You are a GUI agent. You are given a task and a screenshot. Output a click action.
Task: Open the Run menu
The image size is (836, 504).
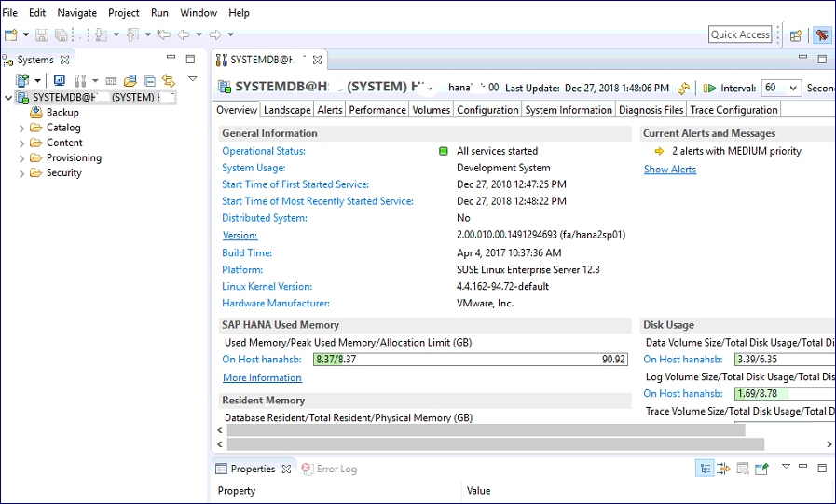[159, 13]
